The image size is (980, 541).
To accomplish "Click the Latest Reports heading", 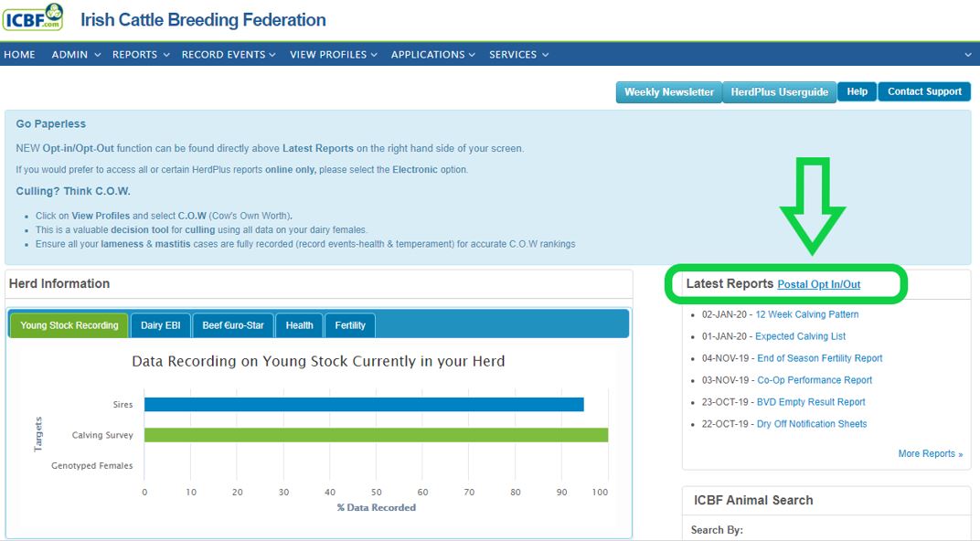I will click(730, 283).
